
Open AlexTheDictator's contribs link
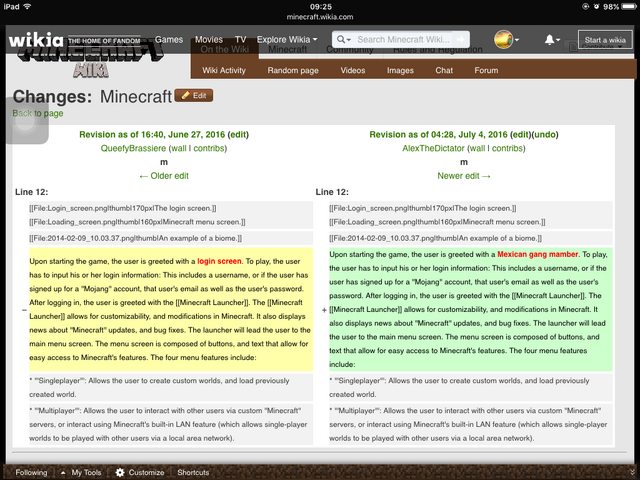tap(507, 148)
